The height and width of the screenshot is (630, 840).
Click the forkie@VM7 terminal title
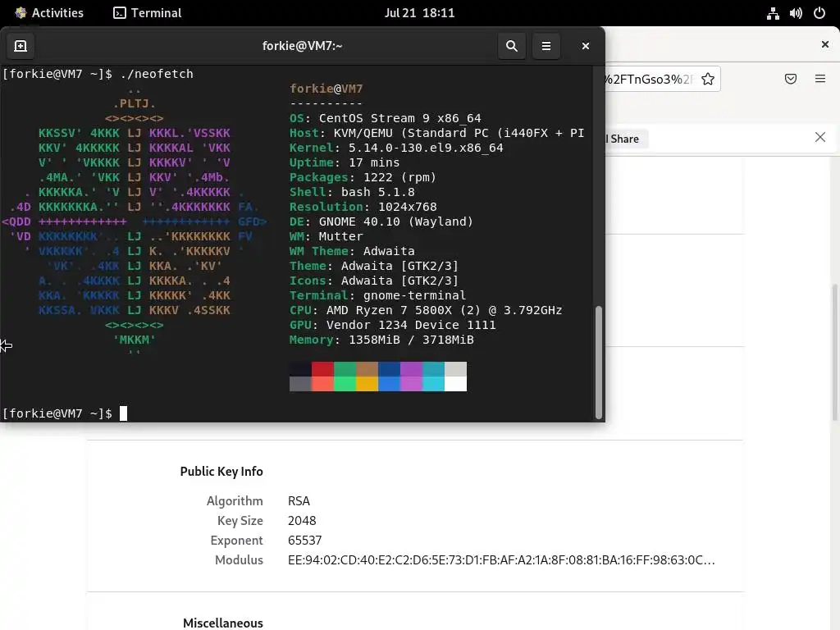coord(302,46)
